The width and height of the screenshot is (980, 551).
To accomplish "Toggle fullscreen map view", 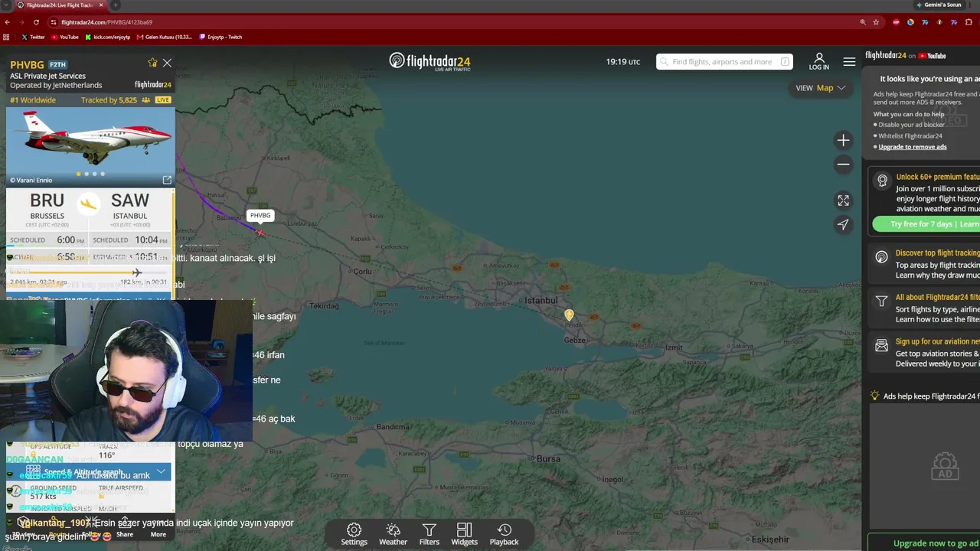I will point(843,201).
